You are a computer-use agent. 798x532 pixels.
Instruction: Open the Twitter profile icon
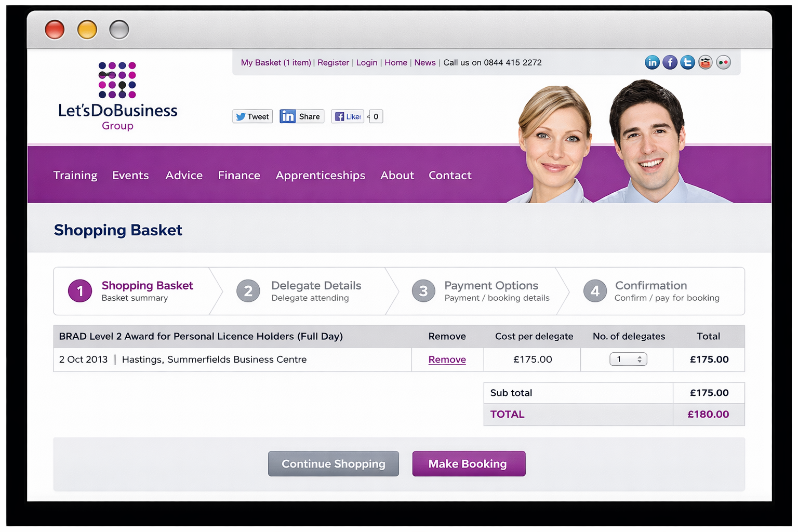(x=687, y=62)
